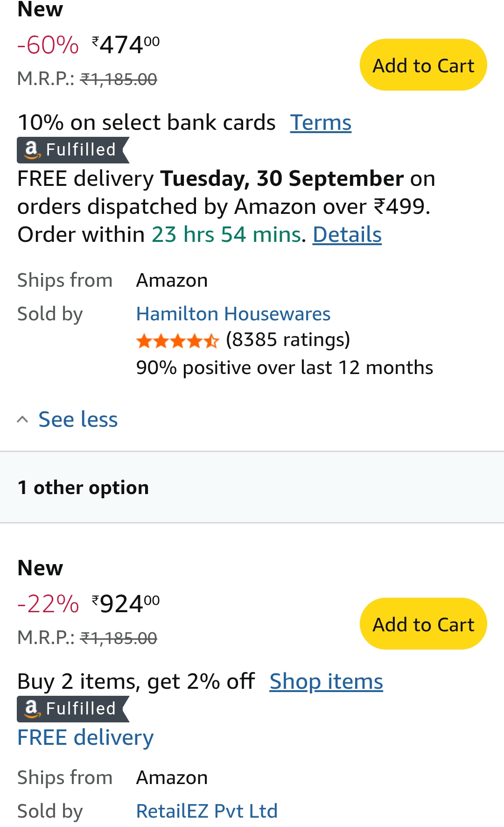Add the ₹474 offer to cart

pos(423,65)
